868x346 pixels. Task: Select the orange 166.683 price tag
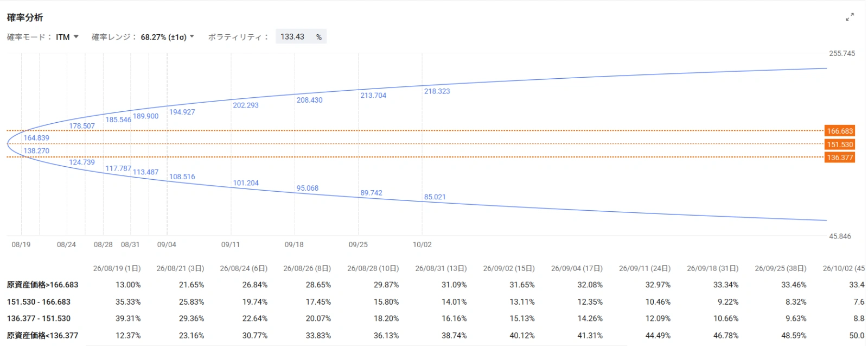point(840,131)
